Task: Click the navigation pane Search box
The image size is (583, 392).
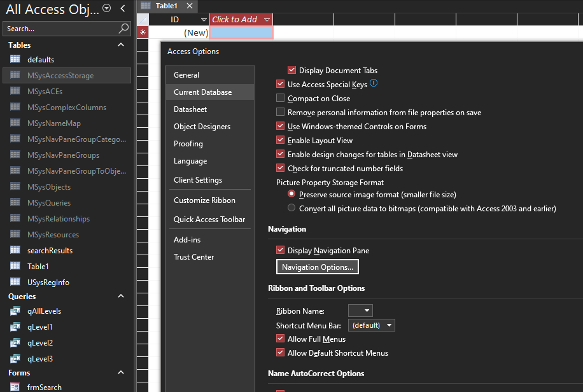Action: point(60,29)
